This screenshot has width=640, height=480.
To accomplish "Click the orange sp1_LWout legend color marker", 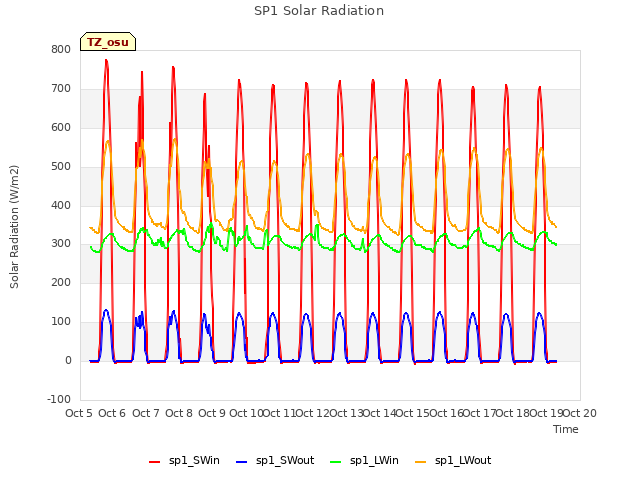I will tap(420, 462).
